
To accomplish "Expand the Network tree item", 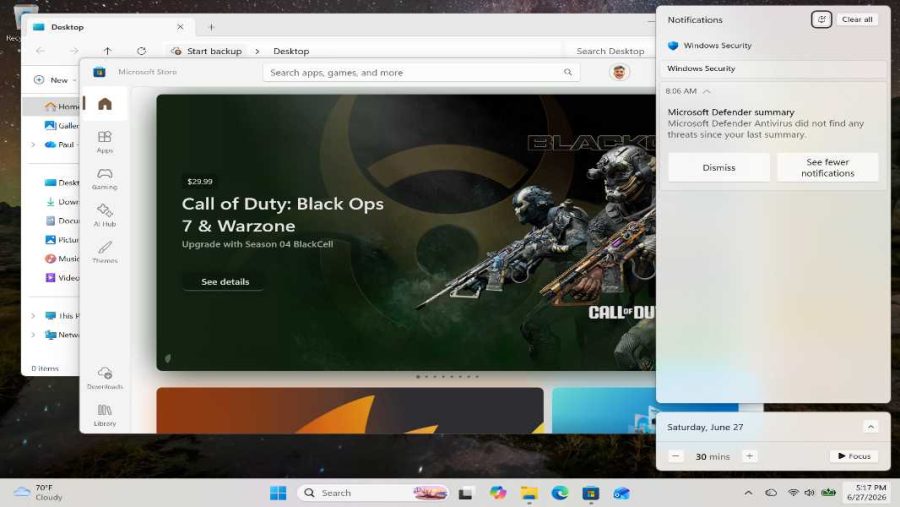I will pos(33,335).
